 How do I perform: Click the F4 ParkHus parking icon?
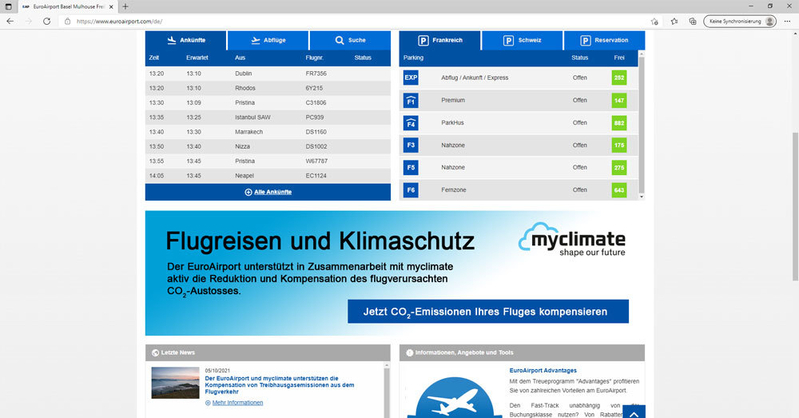410,123
